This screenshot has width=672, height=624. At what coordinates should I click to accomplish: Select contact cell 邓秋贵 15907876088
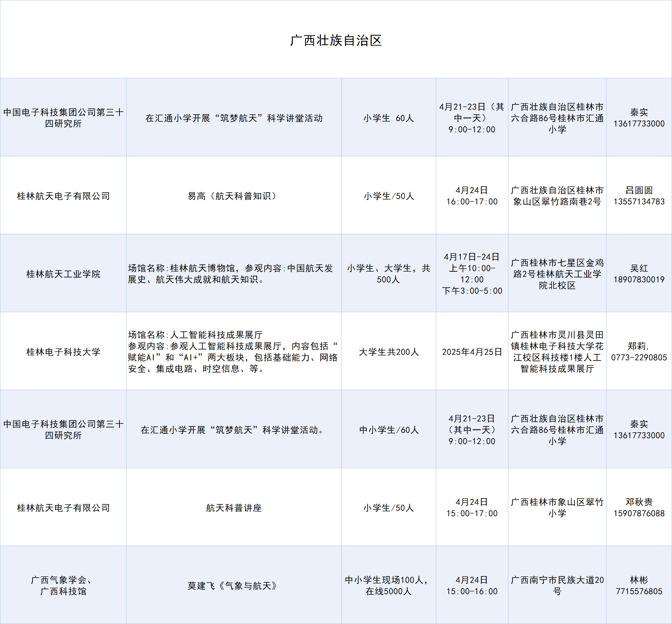point(639,507)
